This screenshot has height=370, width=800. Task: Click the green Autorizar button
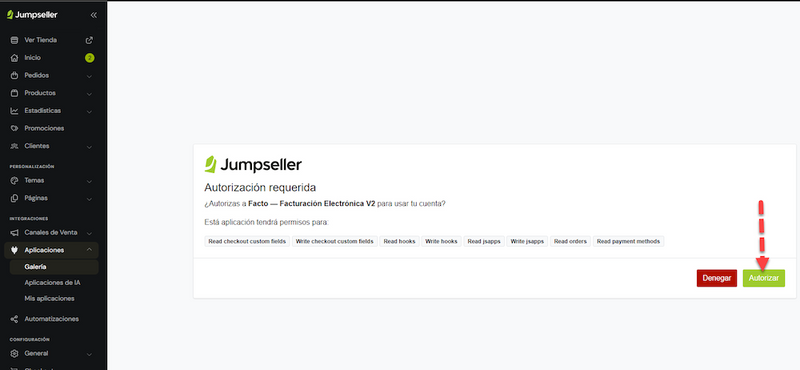pos(764,278)
